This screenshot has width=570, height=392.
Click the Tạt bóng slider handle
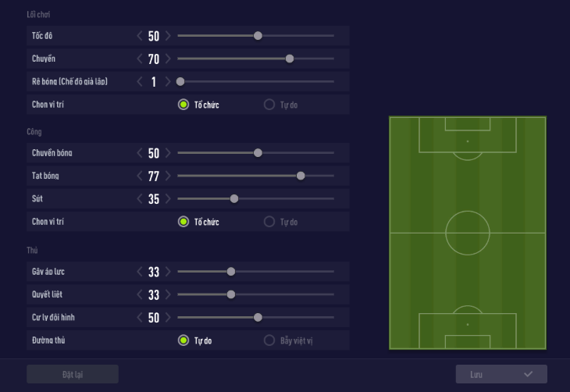301,176
